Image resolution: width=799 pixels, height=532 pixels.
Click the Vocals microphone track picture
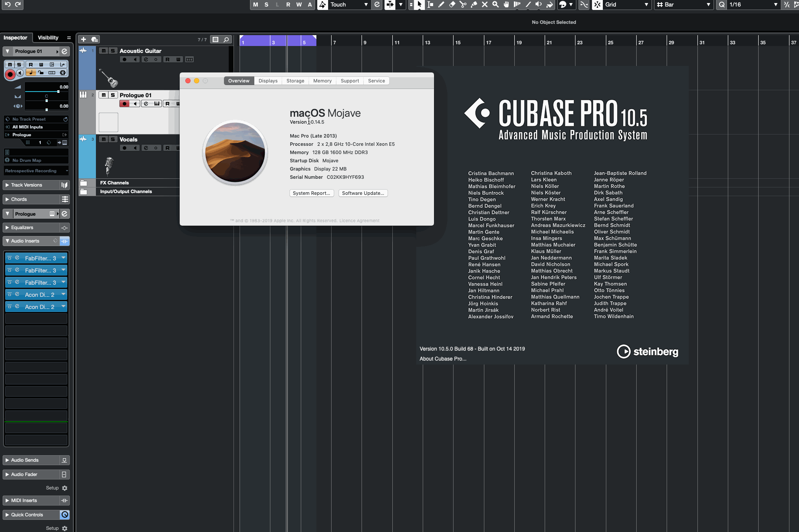click(x=109, y=166)
